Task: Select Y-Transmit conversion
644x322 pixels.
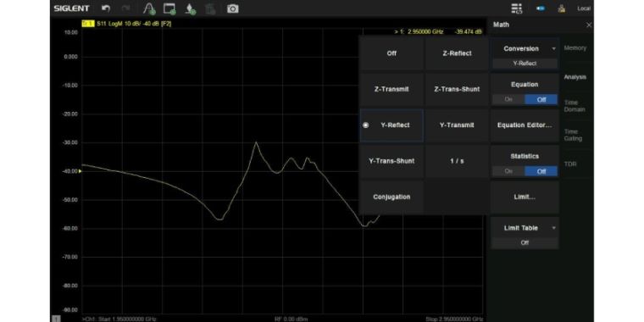Action: [457, 125]
